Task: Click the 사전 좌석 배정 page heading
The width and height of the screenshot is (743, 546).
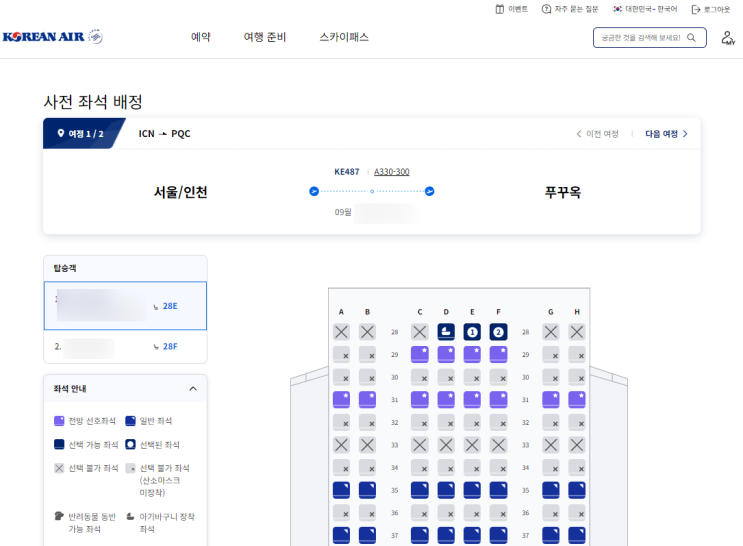Action: coord(93,102)
